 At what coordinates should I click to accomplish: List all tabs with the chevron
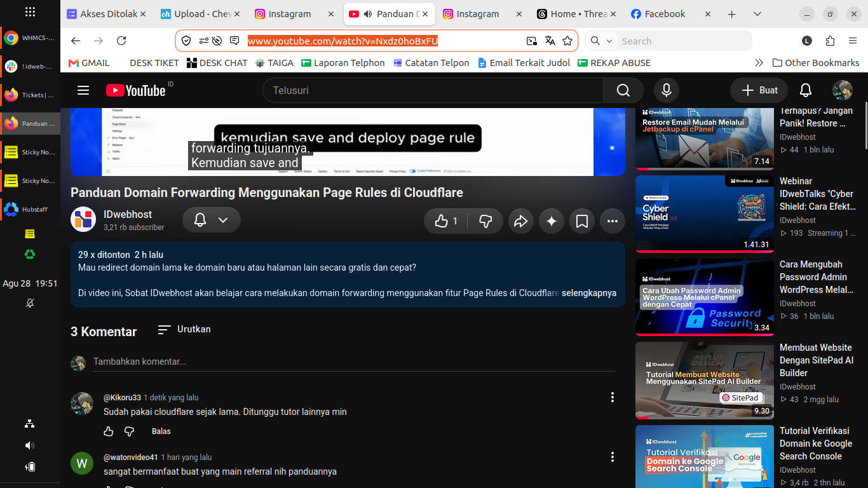757,14
